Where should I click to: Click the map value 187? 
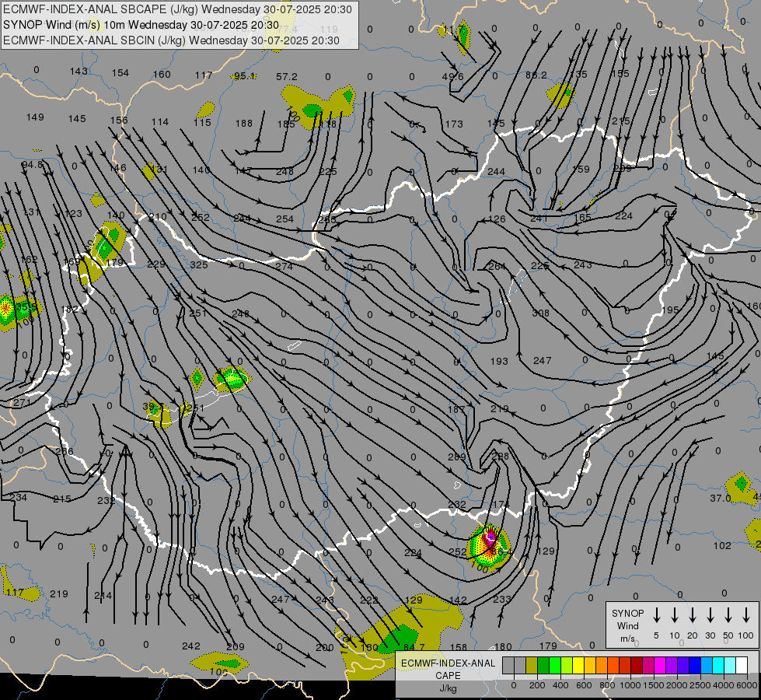(x=456, y=410)
